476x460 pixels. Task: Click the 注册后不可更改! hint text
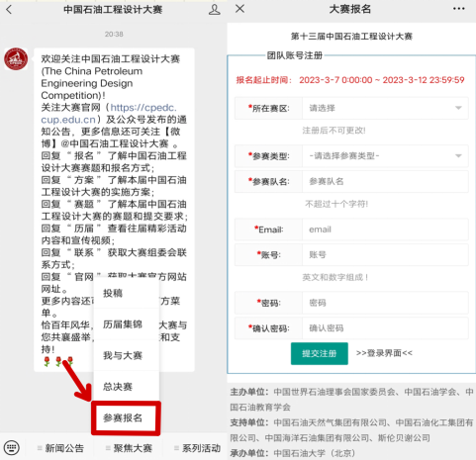click(x=333, y=131)
